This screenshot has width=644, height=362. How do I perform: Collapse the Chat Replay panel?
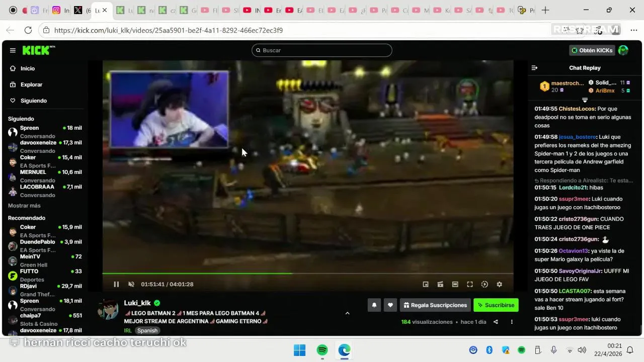tap(535, 68)
